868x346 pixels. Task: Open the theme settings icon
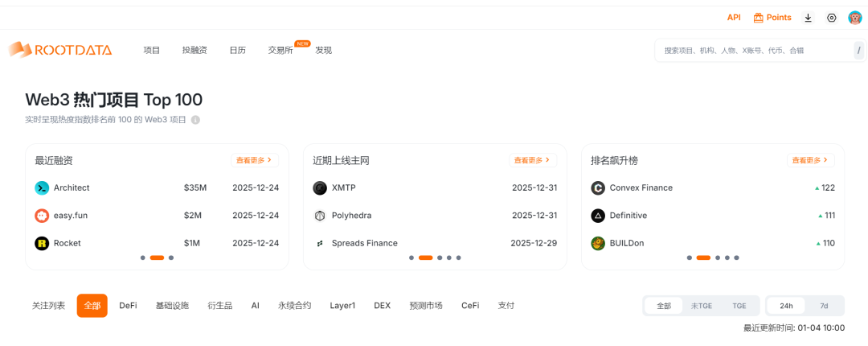click(x=832, y=18)
